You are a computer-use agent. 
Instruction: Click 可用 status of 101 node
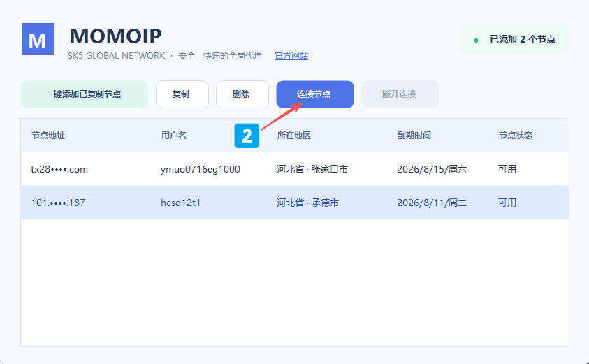[507, 203]
